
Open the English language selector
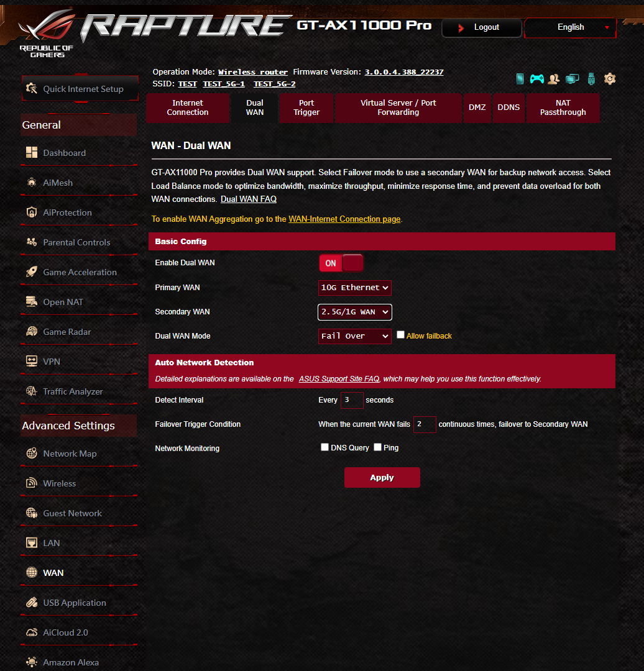point(571,27)
